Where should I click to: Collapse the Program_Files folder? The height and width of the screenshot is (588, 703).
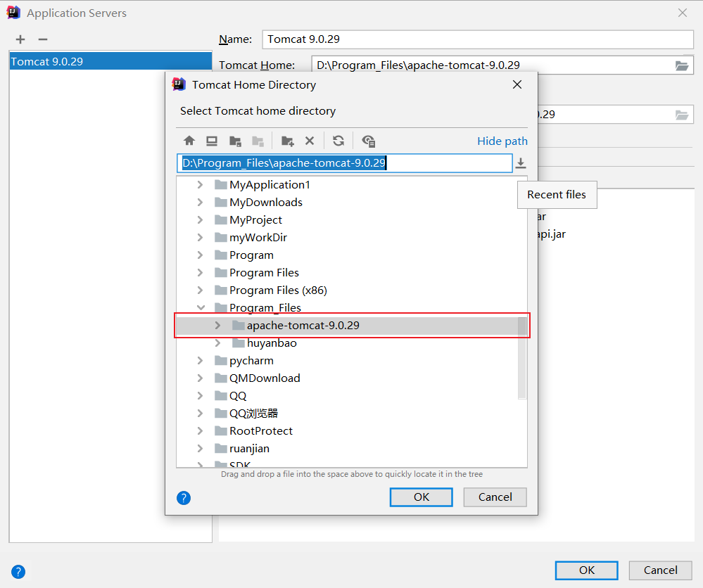(x=201, y=307)
